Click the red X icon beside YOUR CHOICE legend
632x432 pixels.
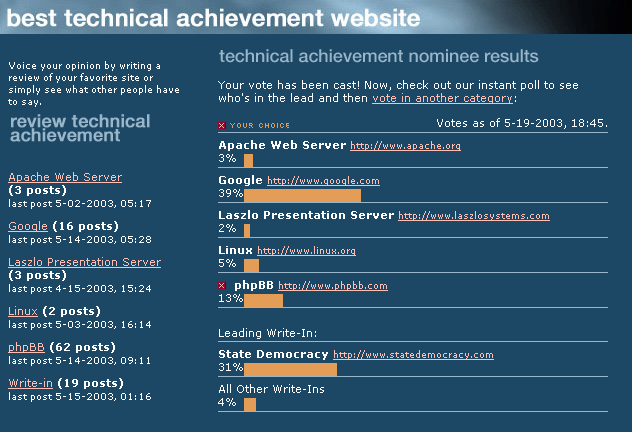(x=222, y=125)
